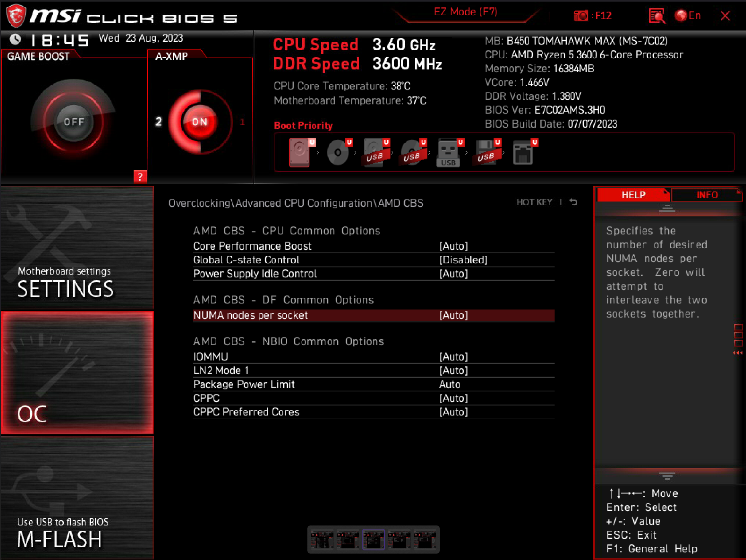Click the AMD CBS breadcrumb path
Screen dimensions: 746x560
(296, 203)
